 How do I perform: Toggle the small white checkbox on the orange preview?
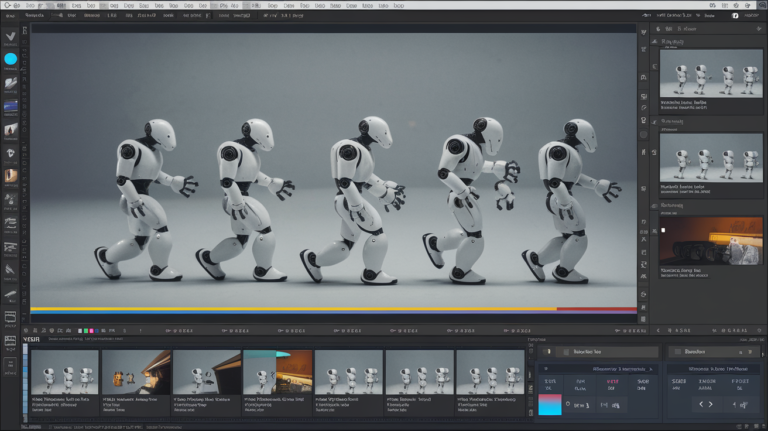coord(662,230)
